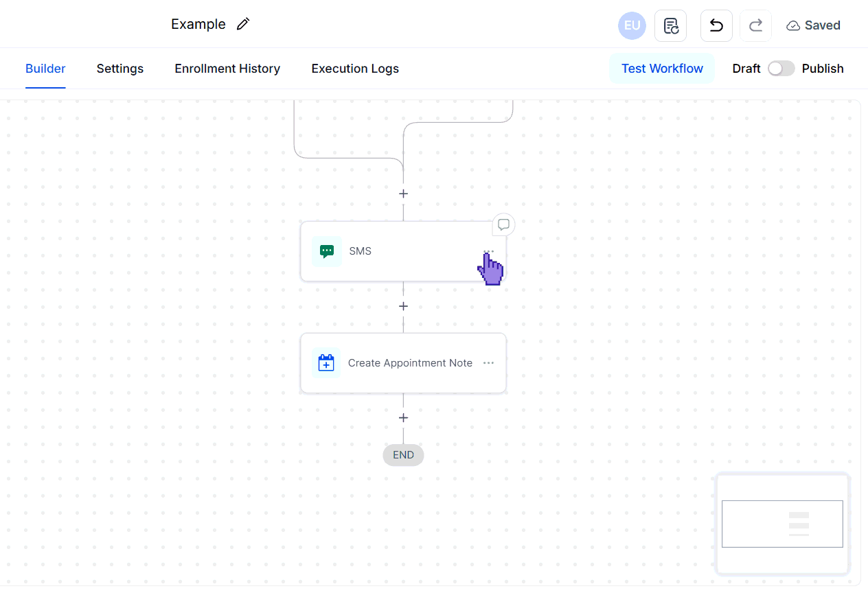Click the pencil icon to rename Example workflow
Image resolution: width=868 pixels, height=593 pixels.
[x=243, y=23]
